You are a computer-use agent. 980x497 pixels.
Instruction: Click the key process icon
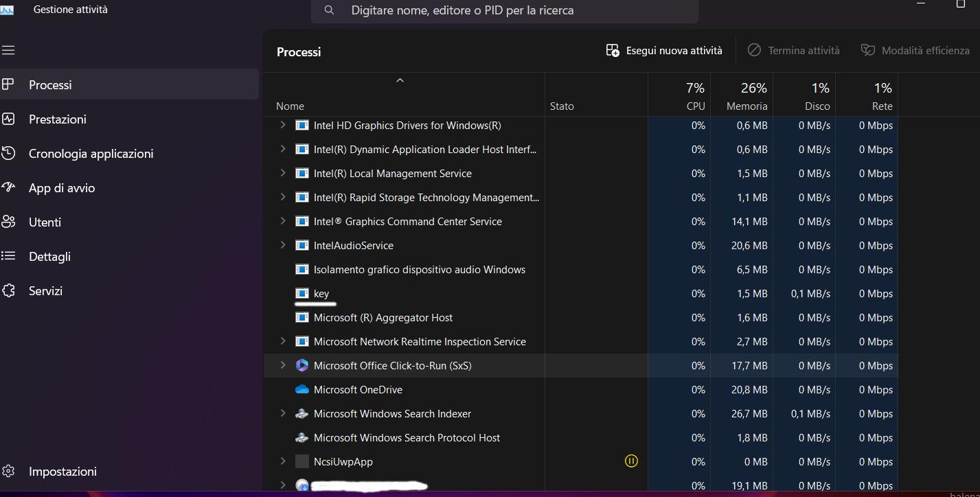(x=302, y=293)
